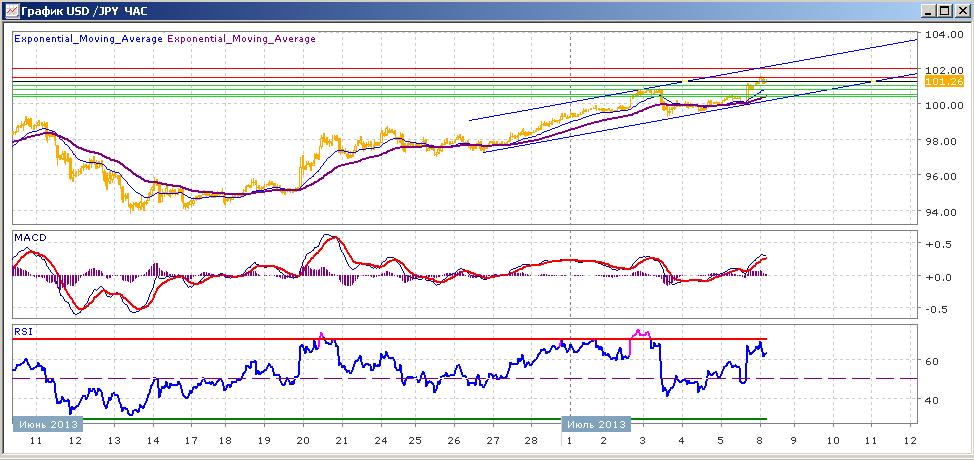Click date 8 on the time axis

coord(759,440)
